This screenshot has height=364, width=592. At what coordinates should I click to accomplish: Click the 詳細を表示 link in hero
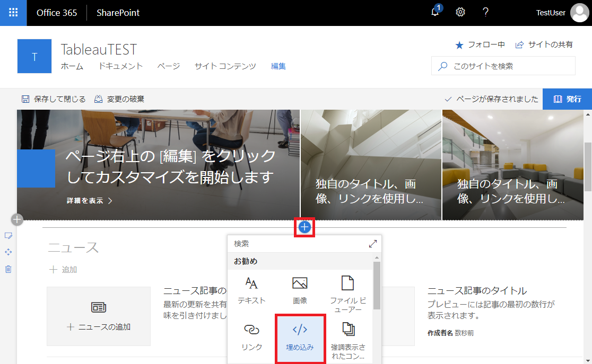pyautogui.click(x=90, y=201)
